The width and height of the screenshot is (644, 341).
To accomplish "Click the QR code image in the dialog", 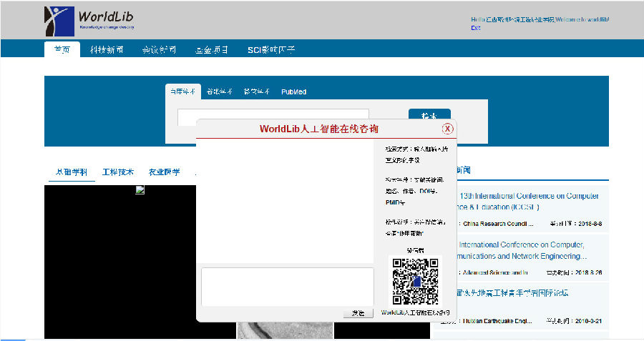I will point(415,281).
